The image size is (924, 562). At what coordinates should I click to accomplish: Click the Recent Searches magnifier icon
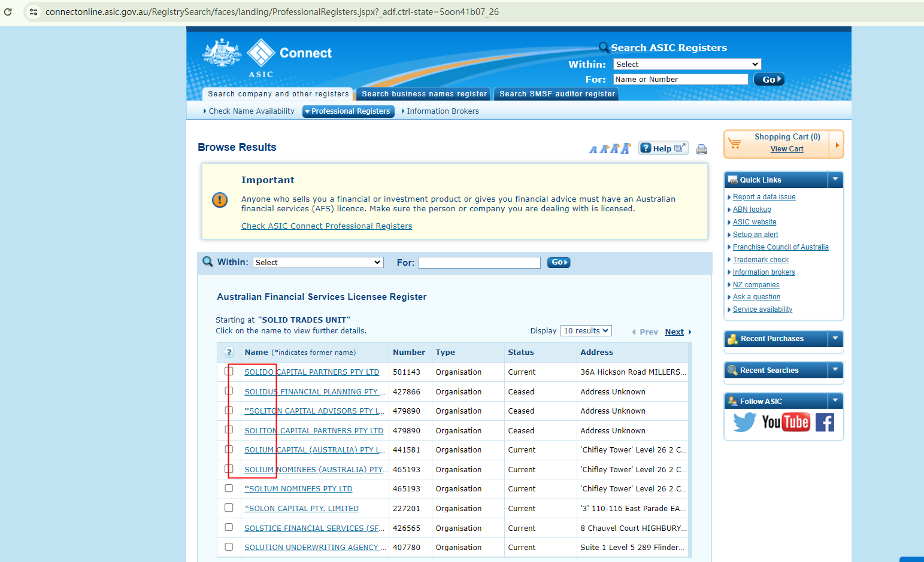pyautogui.click(x=732, y=370)
